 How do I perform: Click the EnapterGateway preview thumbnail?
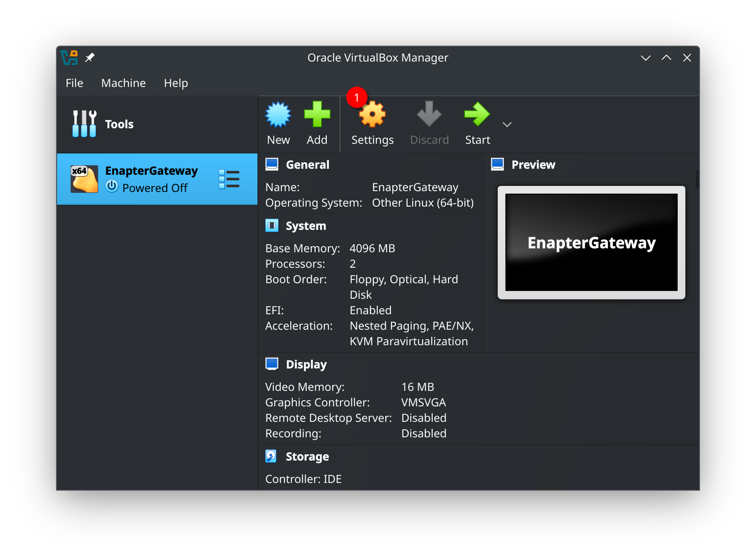point(591,243)
